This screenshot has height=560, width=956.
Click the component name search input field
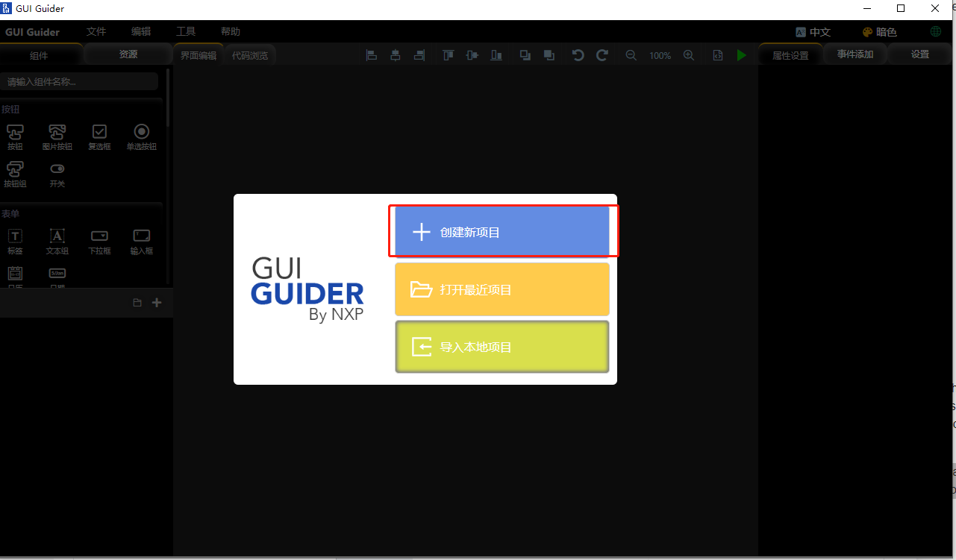click(x=79, y=81)
